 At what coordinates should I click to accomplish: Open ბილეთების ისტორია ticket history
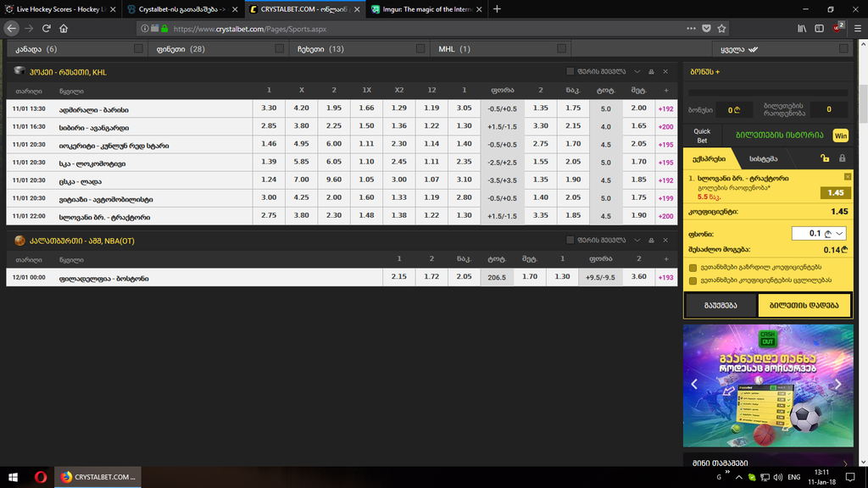coord(780,135)
